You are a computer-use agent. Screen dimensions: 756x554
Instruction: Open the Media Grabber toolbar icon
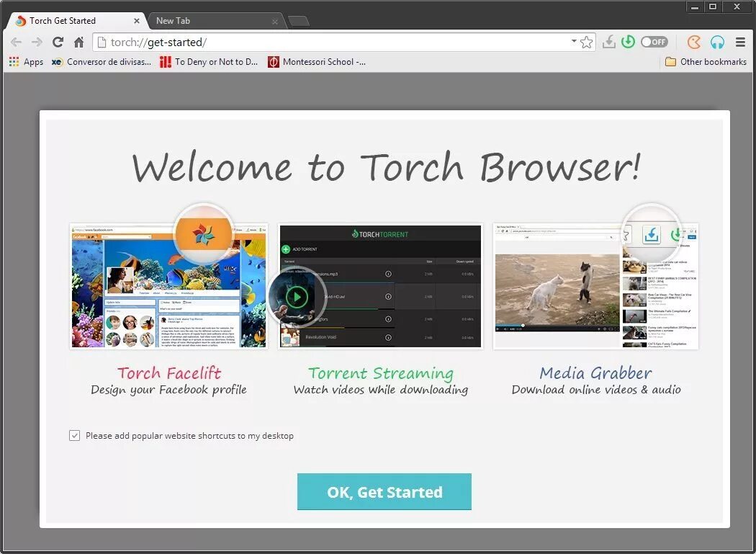click(609, 42)
